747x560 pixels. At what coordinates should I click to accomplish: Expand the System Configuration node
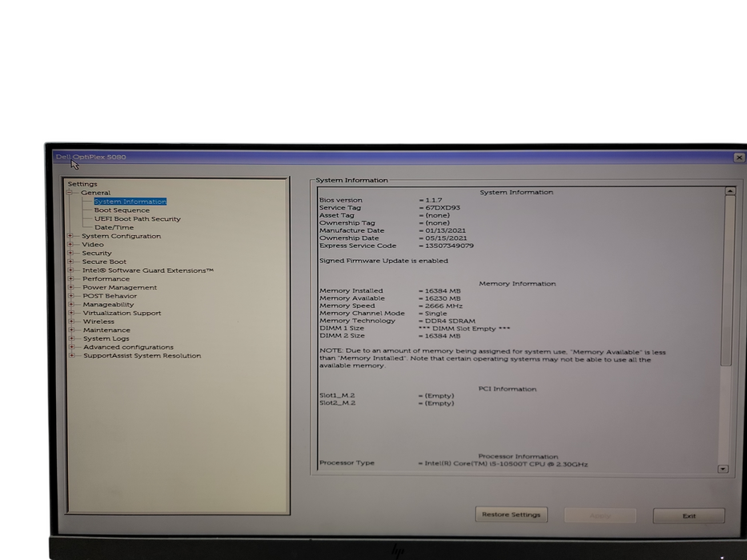[70, 236]
